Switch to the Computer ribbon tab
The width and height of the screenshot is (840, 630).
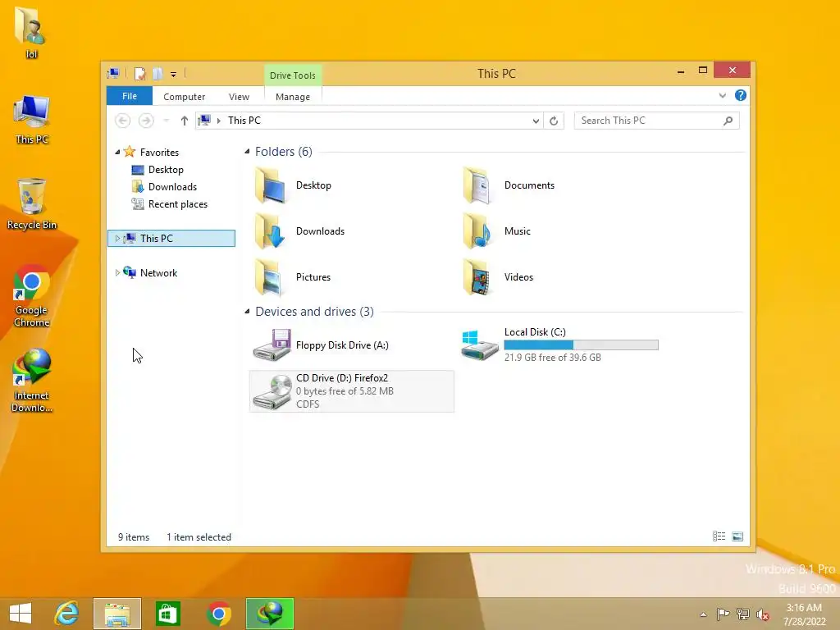[185, 97]
